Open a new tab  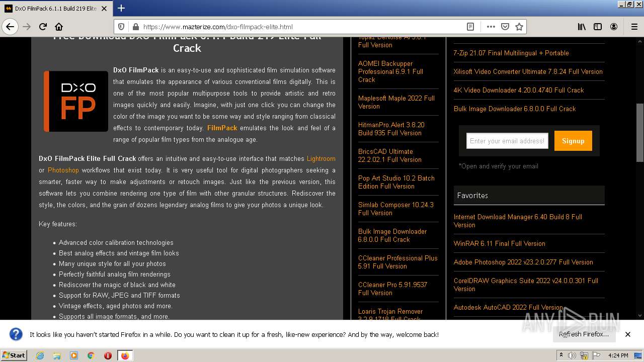pyautogui.click(x=121, y=8)
